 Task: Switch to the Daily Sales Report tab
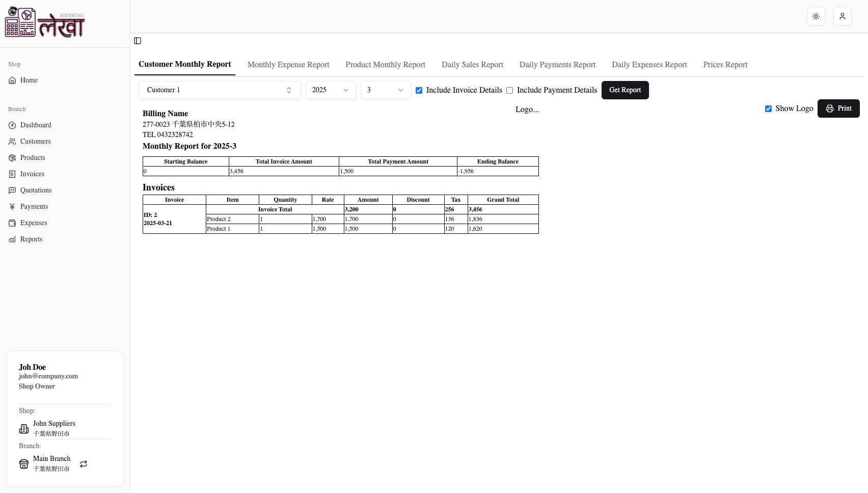click(x=472, y=65)
